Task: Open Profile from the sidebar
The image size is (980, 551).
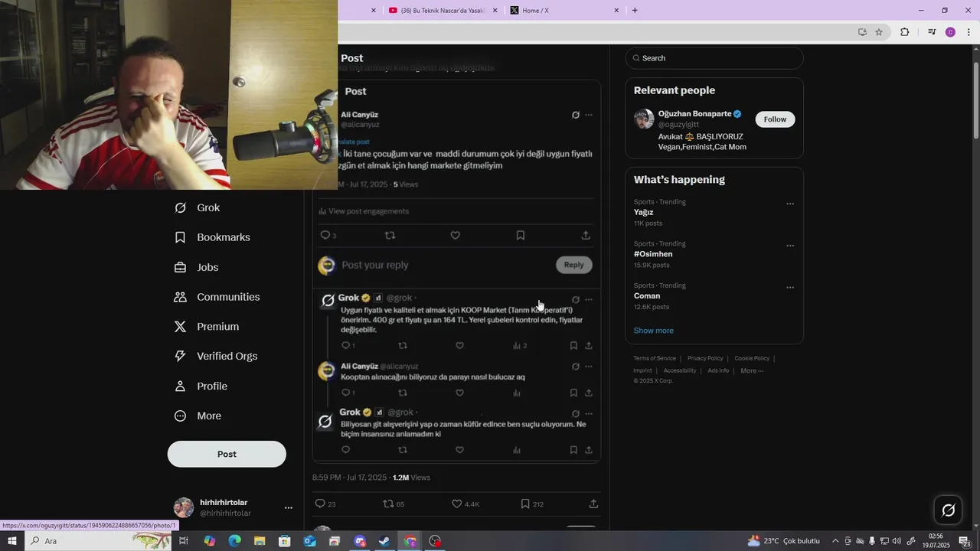Action: coord(201,386)
